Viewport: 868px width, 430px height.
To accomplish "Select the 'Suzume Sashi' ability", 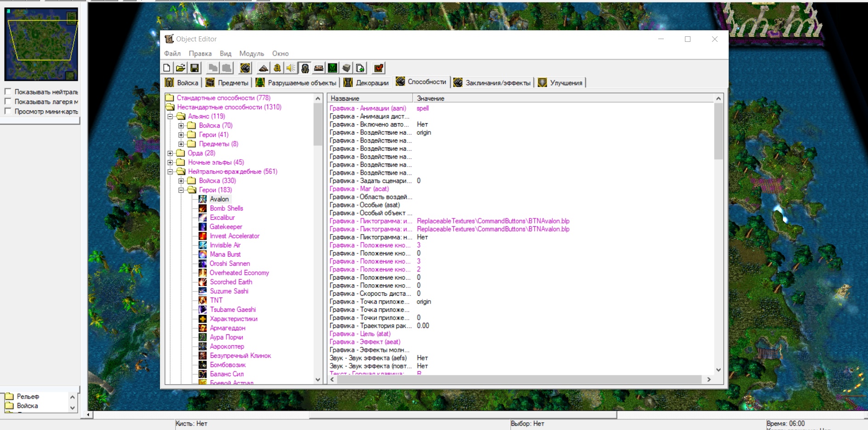I will point(229,291).
